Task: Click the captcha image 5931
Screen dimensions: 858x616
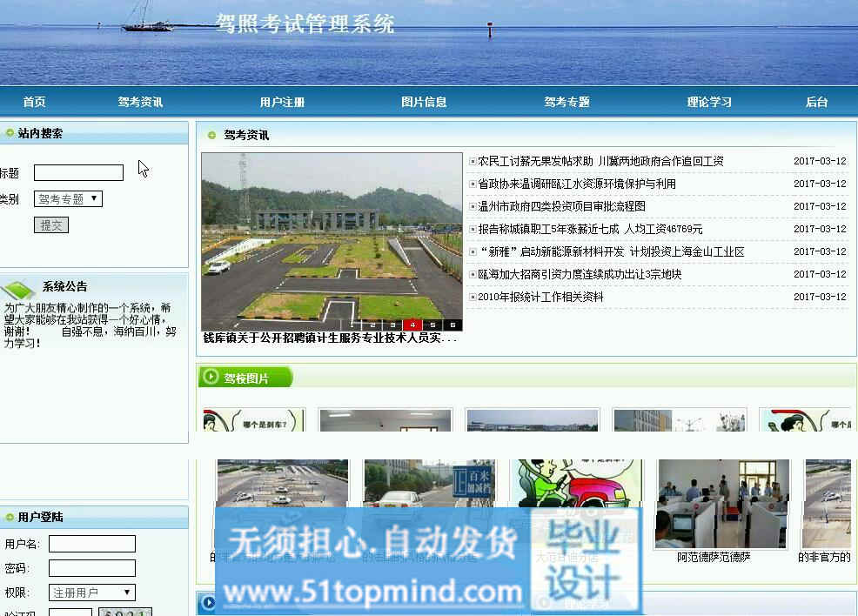Action: click(125, 613)
